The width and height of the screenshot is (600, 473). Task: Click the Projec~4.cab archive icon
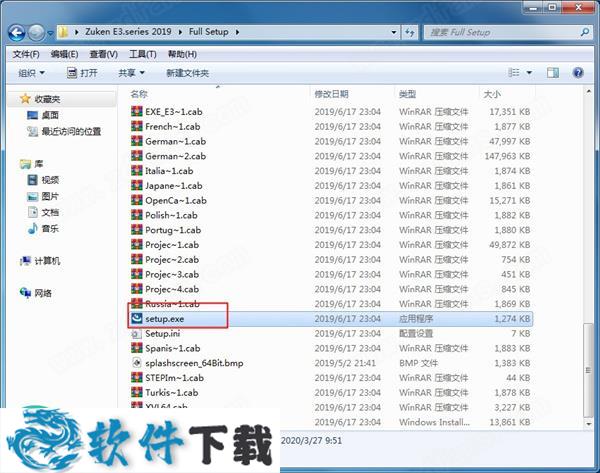(x=137, y=289)
